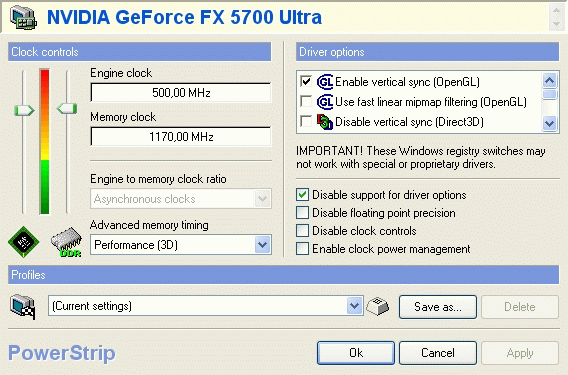The height and width of the screenshot is (375, 568).
Task: Confirm with the Ok button
Action: coord(356,353)
